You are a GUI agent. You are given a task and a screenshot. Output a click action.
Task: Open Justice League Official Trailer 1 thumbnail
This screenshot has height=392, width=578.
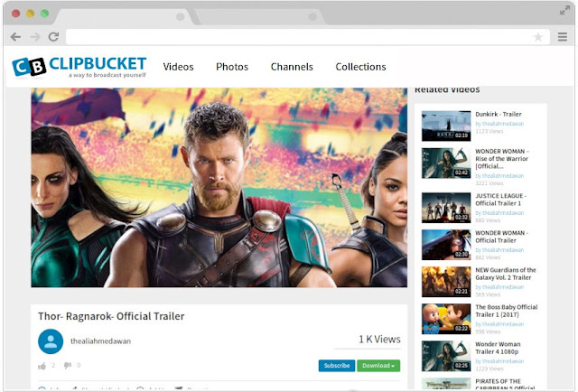click(446, 208)
